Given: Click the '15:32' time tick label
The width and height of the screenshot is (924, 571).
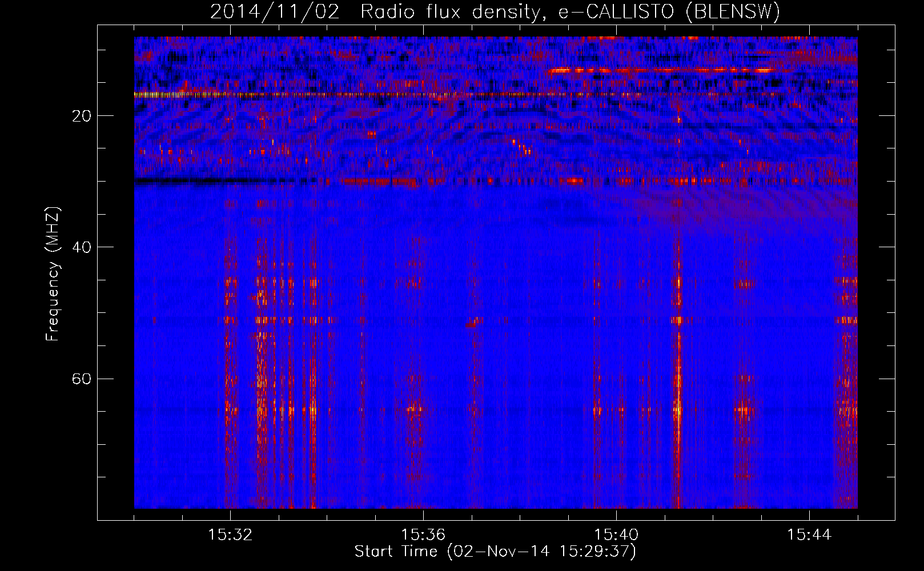Looking at the screenshot, I should [x=230, y=535].
